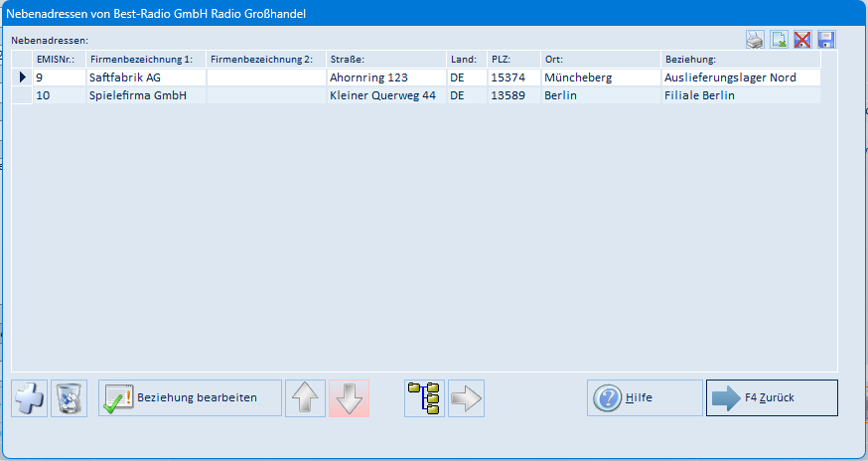Click the EMIS number 10 cell
The height and width of the screenshot is (461, 868).
(59, 95)
